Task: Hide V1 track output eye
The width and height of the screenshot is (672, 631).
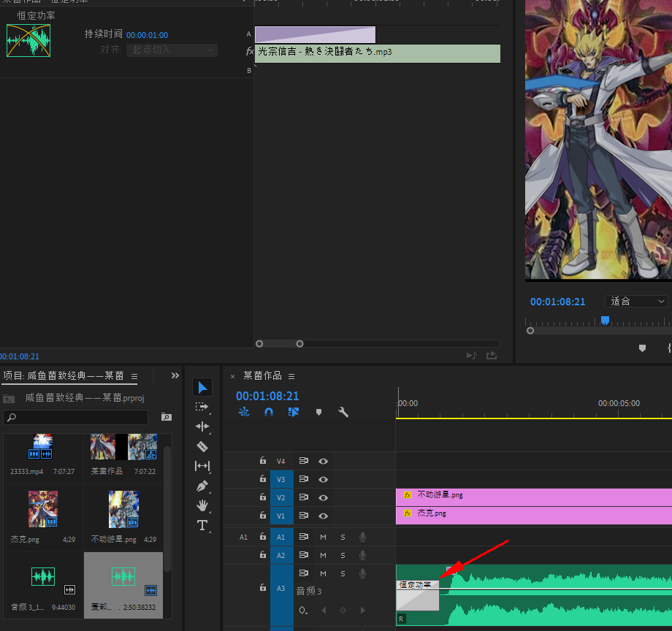Action: click(323, 516)
